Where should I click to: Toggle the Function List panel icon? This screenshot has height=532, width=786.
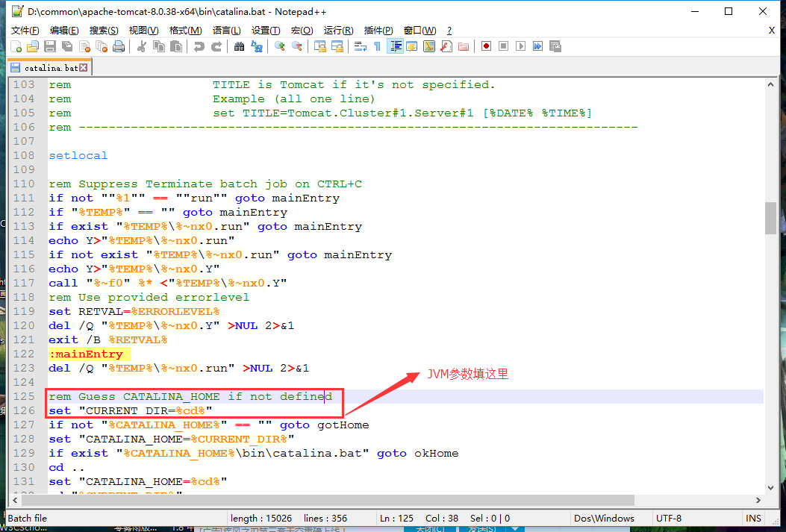(x=446, y=46)
